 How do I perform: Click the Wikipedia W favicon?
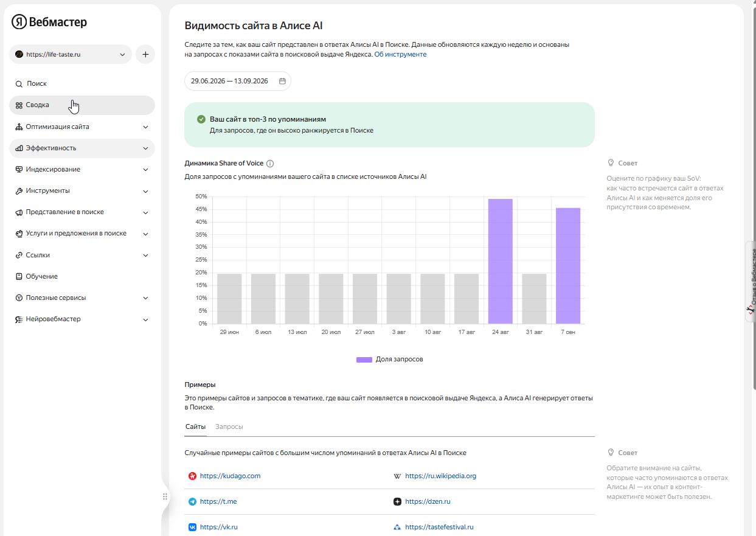pyautogui.click(x=397, y=476)
